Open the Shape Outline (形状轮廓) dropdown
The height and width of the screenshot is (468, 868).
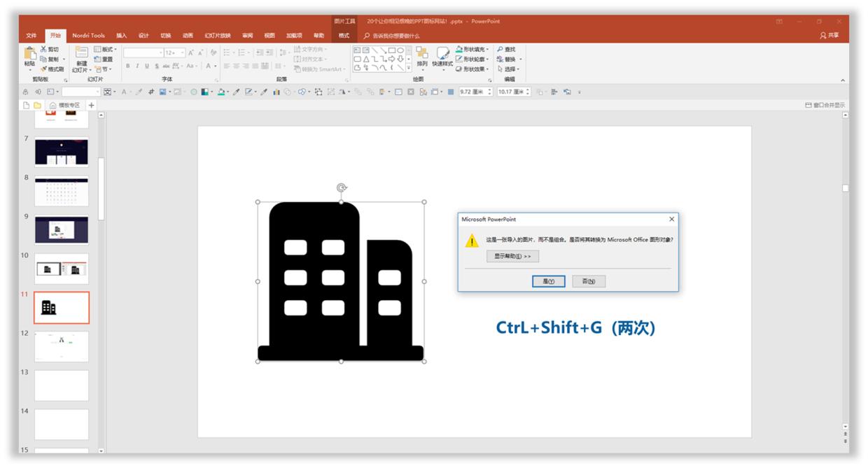(x=472, y=59)
